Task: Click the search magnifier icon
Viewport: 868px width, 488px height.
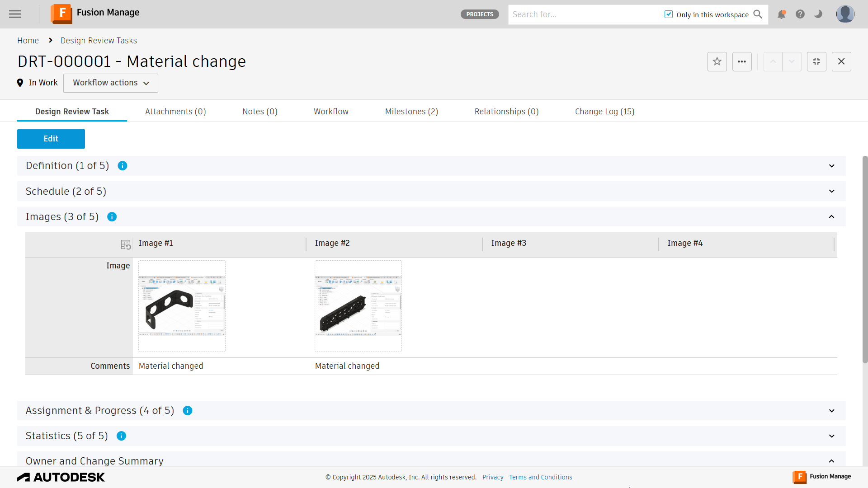Action: 758,14
